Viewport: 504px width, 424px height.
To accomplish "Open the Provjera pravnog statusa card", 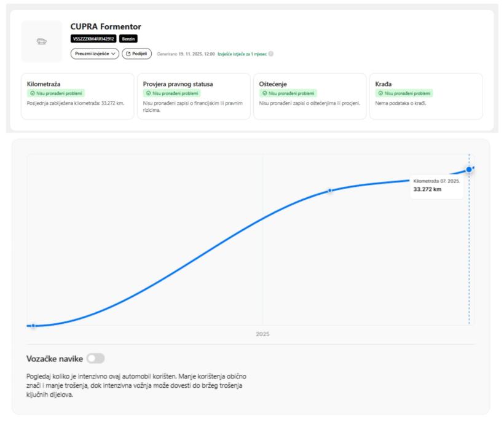I will [x=193, y=96].
